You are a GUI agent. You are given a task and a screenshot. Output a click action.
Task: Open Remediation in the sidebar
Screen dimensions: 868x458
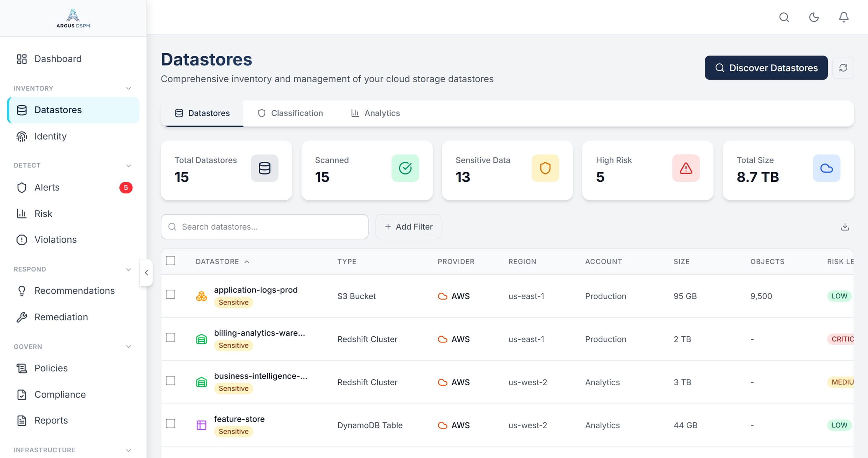tap(73, 317)
